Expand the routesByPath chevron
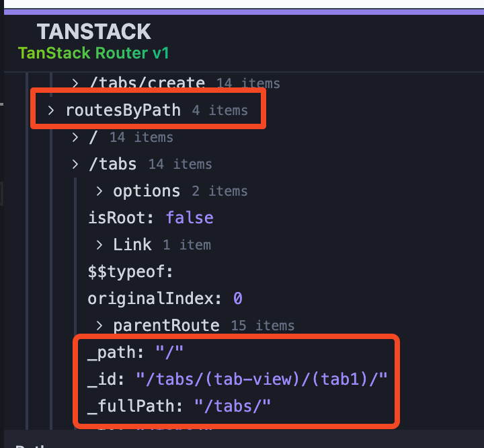484x448 pixels. [51, 110]
